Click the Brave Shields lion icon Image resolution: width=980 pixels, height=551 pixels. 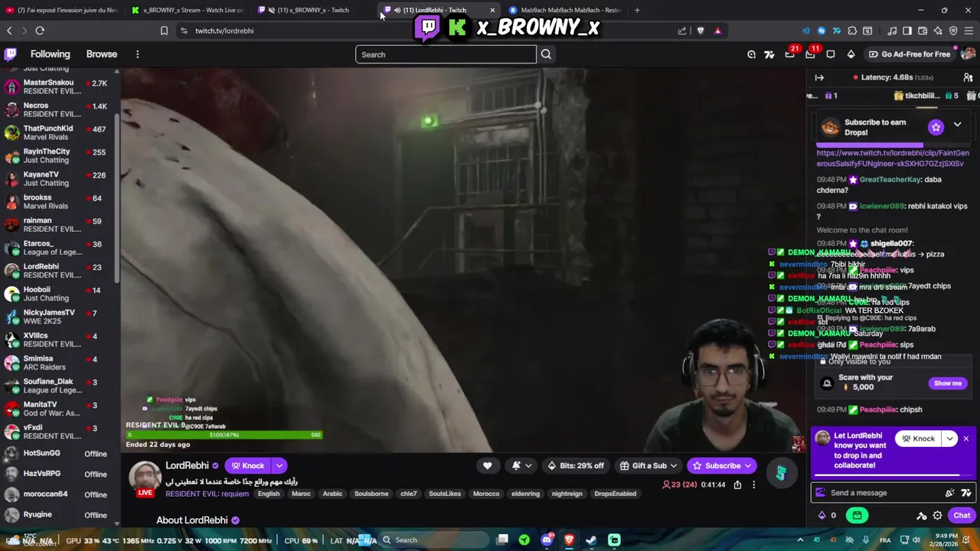click(700, 31)
